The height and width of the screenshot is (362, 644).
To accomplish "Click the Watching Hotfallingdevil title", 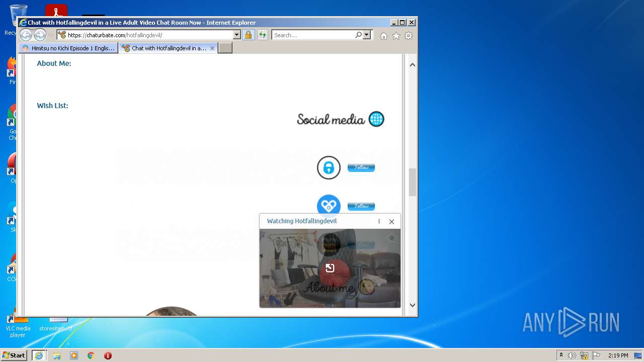I will [x=302, y=221].
